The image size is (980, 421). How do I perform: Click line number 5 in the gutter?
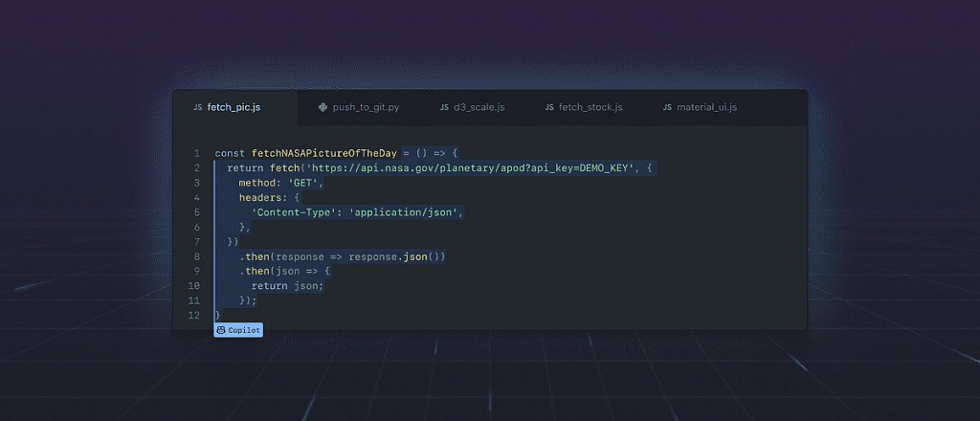tap(197, 212)
